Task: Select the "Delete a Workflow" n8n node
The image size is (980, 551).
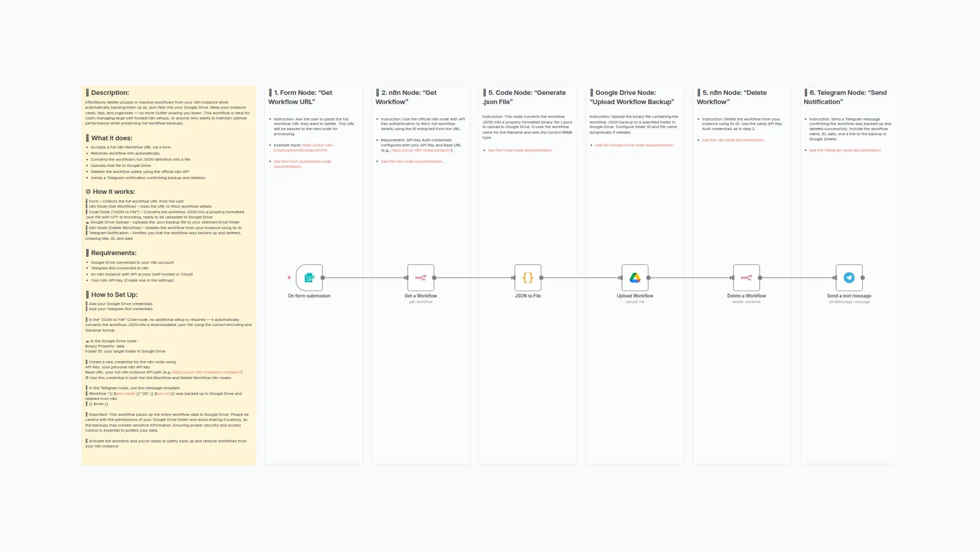Action: [747, 278]
